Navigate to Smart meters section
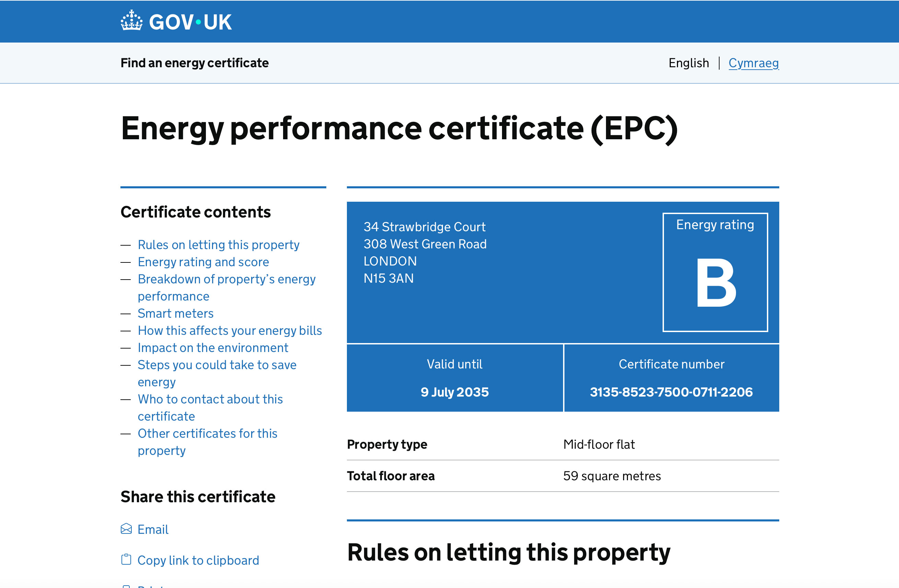This screenshot has width=899, height=588. pos(175,314)
